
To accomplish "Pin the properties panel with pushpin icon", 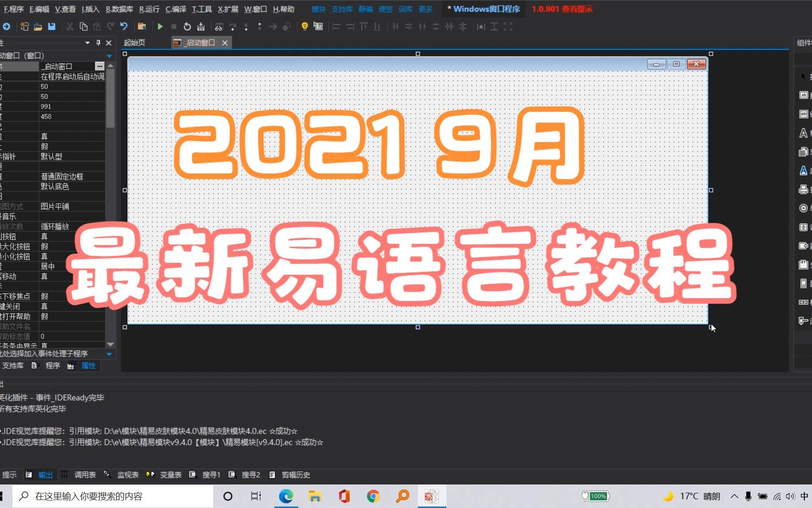I will point(98,43).
